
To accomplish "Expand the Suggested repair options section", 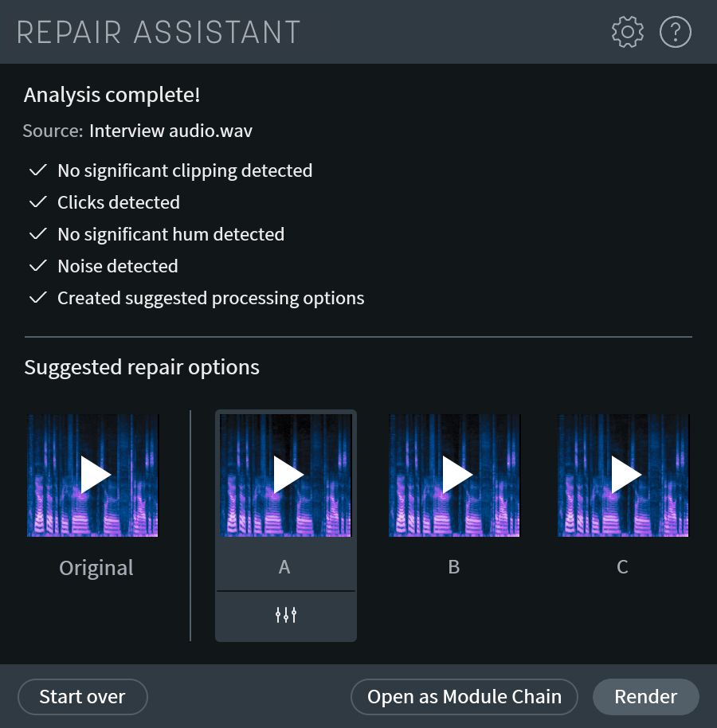I will point(142,367).
